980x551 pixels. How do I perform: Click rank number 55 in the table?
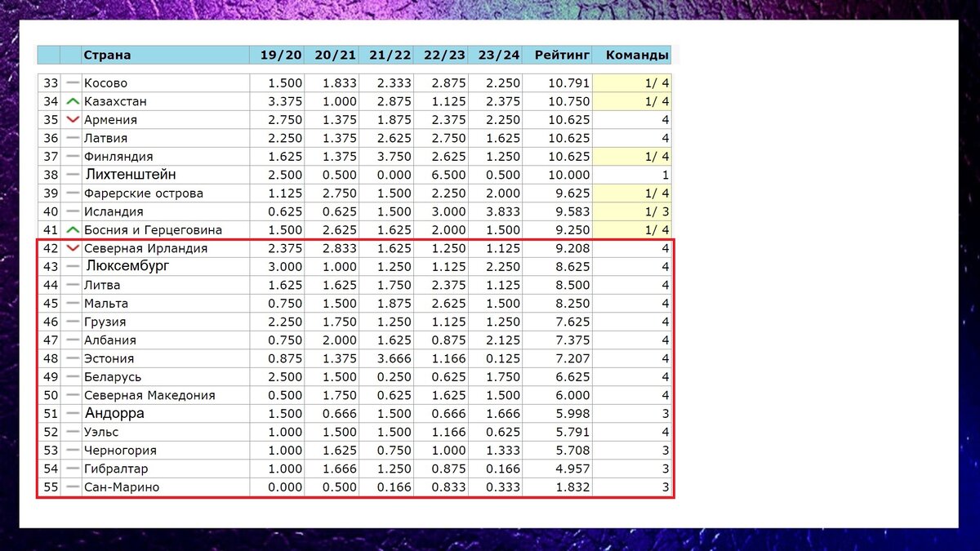pyautogui.click(x=50, y=487)
